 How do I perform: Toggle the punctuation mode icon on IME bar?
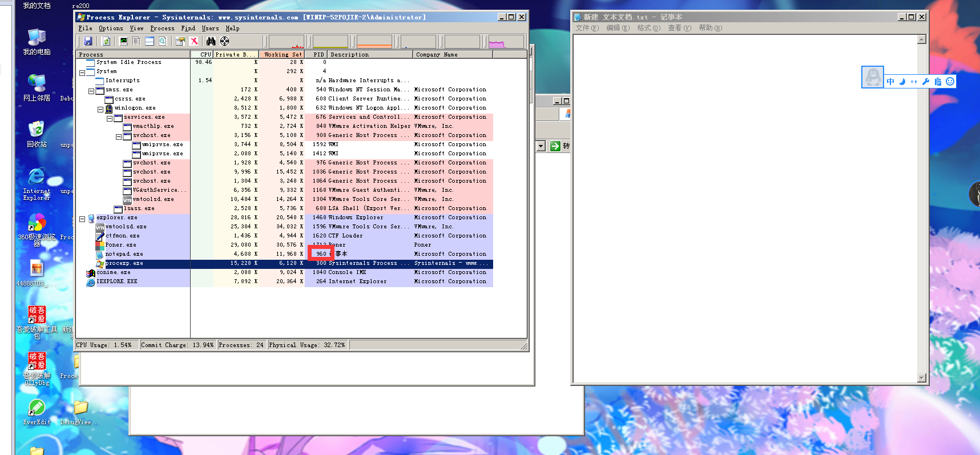point(914,82)
